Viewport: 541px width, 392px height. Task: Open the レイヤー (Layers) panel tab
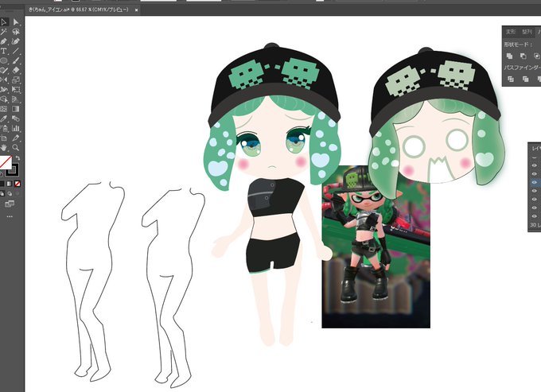point(536,148)
